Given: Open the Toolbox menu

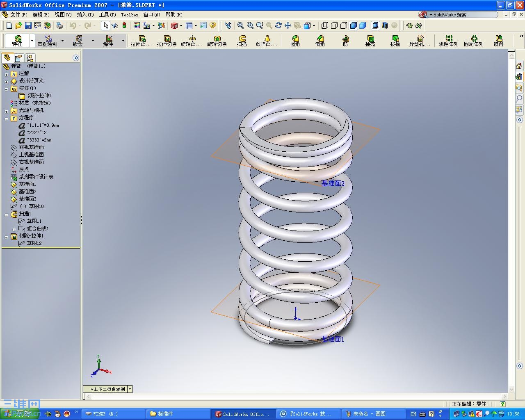Looking at the screenshot, I should click(x=130, y=15).
